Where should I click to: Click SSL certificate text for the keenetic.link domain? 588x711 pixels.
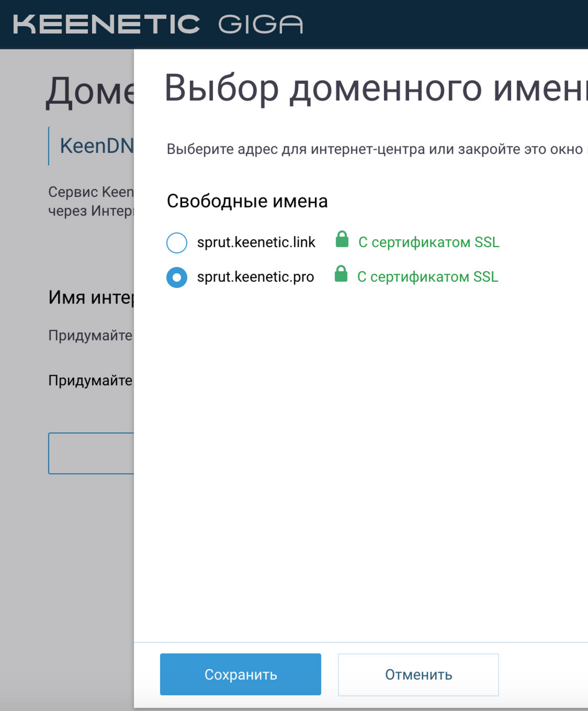click(x=428, y=242)
